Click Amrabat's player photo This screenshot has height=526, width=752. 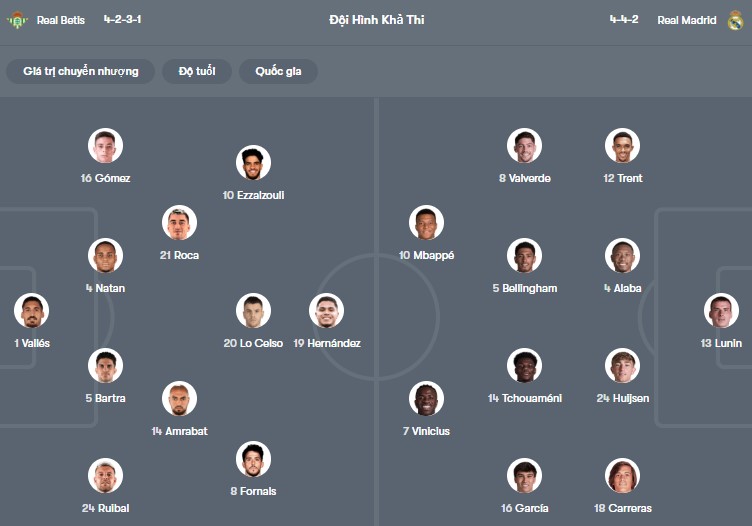coord(180,399)
